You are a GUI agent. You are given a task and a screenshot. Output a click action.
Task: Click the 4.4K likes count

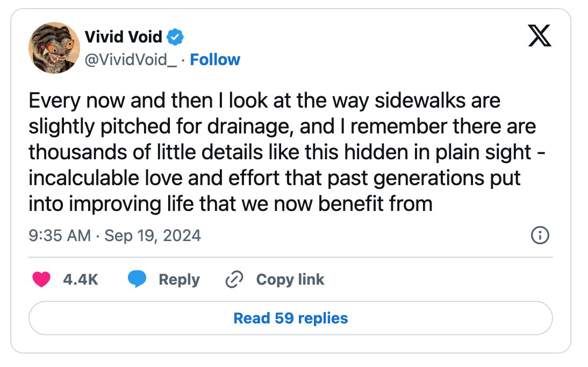[81, 279]
